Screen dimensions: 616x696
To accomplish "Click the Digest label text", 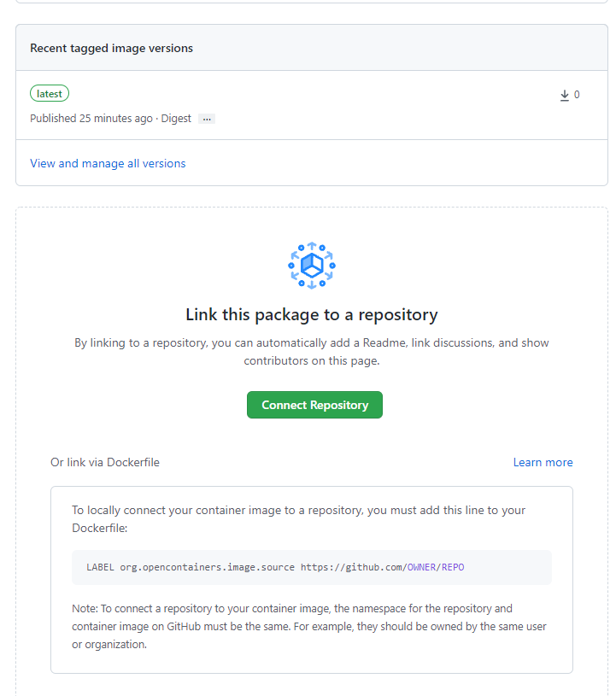I will tap(176, 119).
